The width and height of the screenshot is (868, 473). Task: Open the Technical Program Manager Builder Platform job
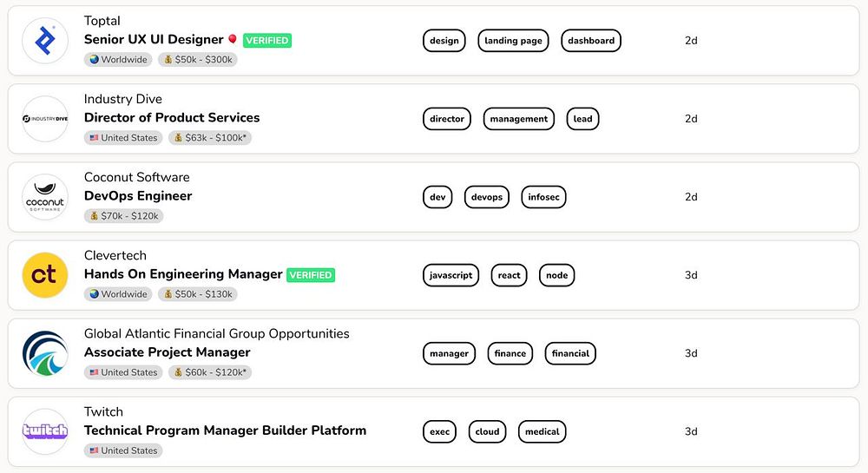[226, 430]
